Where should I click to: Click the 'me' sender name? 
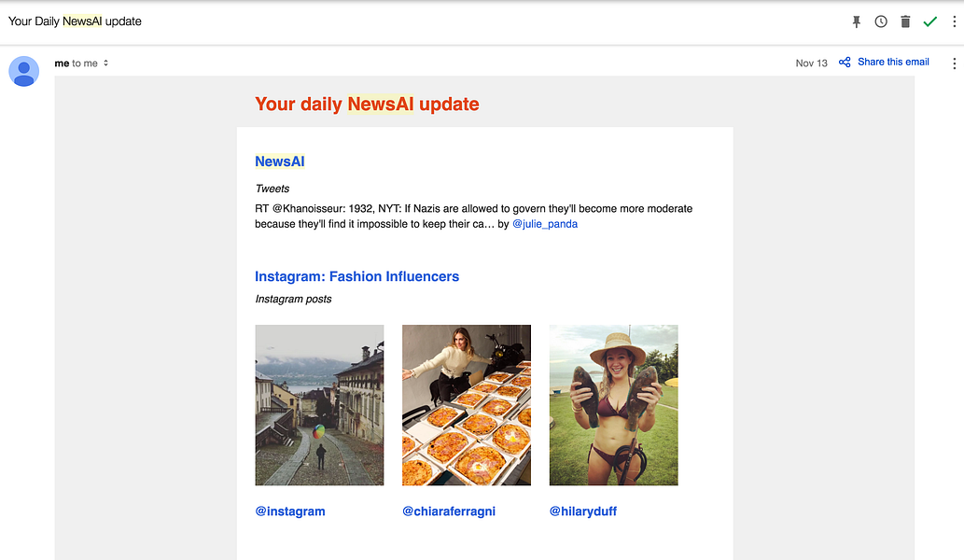pos(62,63)
